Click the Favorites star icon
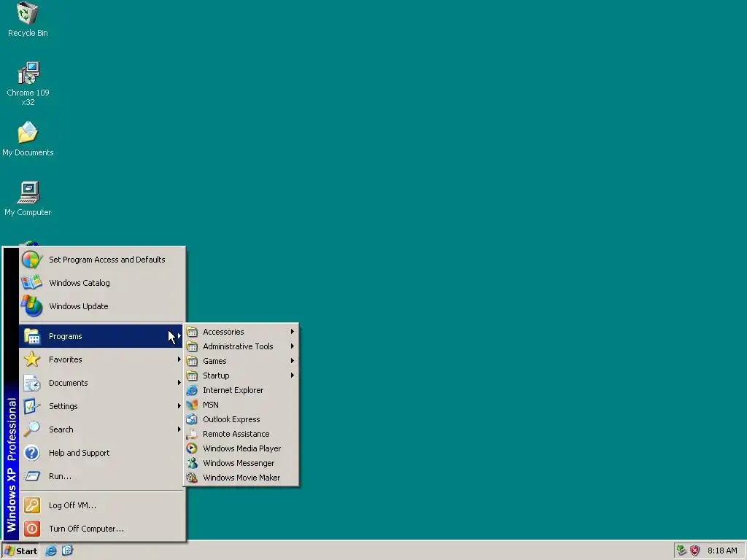Viewport: 747px width, 560px height. [32, 359]
